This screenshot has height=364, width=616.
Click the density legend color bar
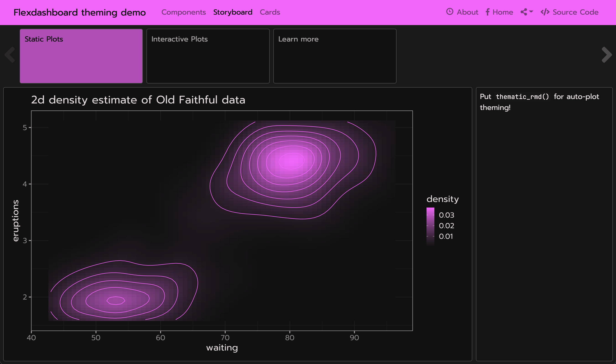click(x=430, y=227)
